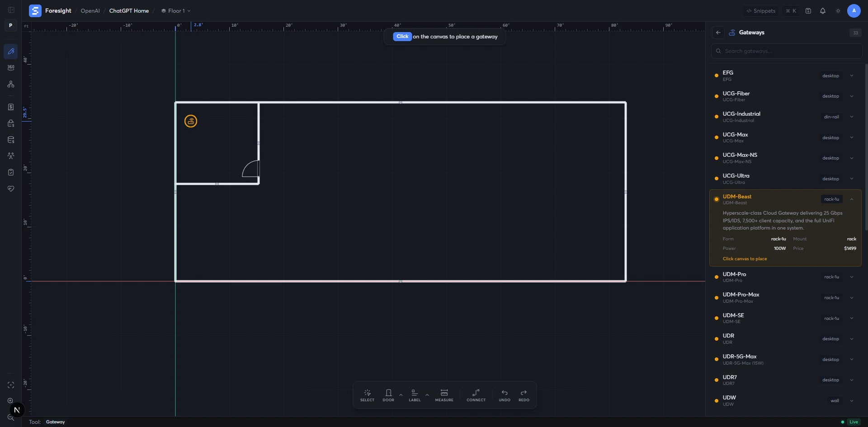Viewport: 868px width, 427px height.
Task: Go back from the Gateways panel
Action: click(x=718, y=33)
